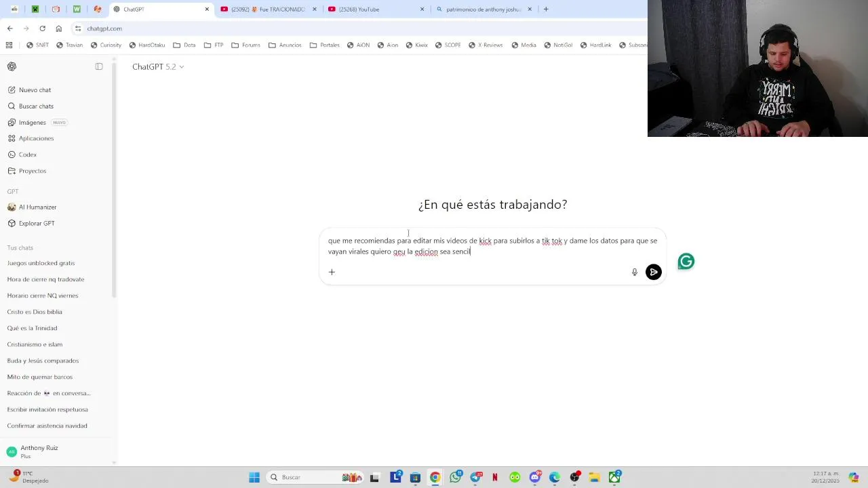Collapse the ChatGPT sidebar

coord(99,66)
